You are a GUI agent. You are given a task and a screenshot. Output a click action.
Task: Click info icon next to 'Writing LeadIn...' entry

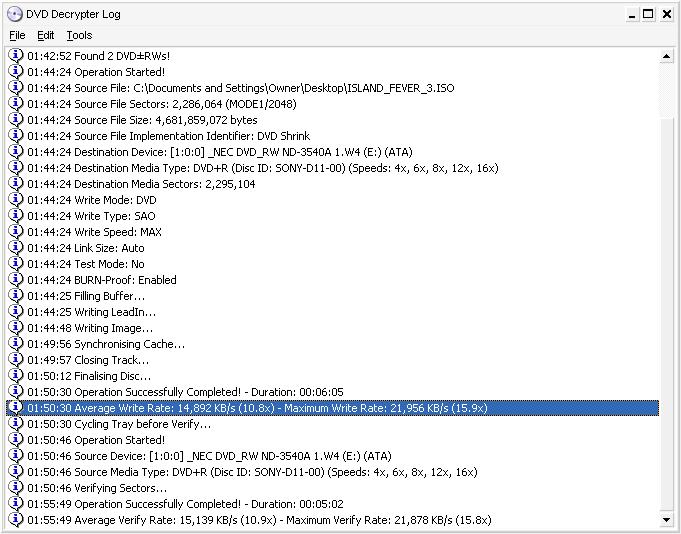click(15, 311)
